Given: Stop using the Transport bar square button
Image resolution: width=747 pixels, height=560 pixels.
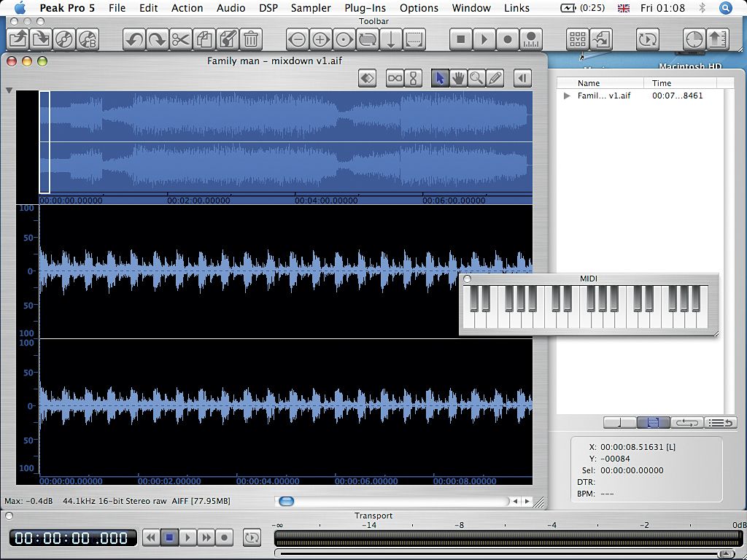Looking at the screenshot, I should (169, 537).
